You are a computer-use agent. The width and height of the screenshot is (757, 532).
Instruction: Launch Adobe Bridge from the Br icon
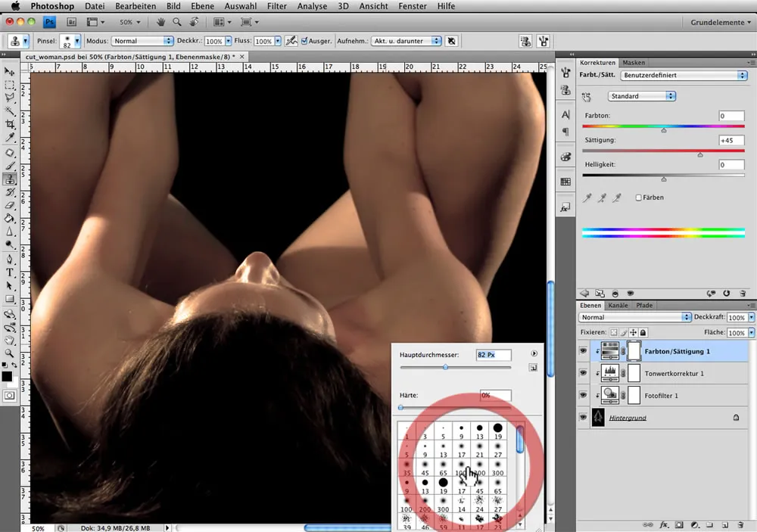coord(73,23)
